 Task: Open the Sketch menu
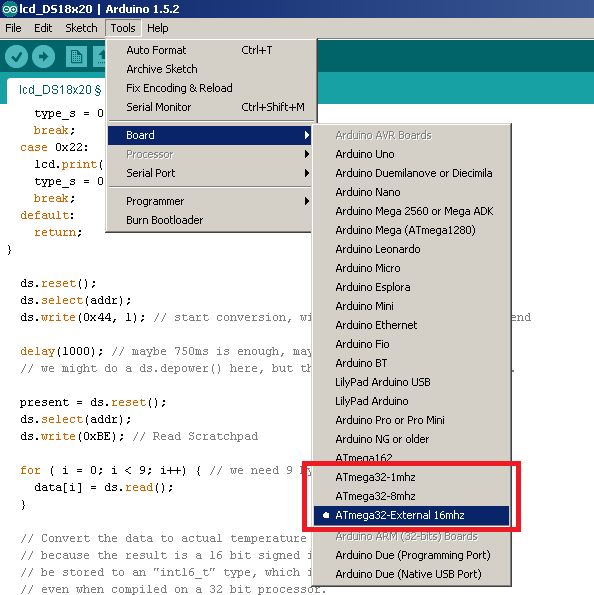coord(81,28)
